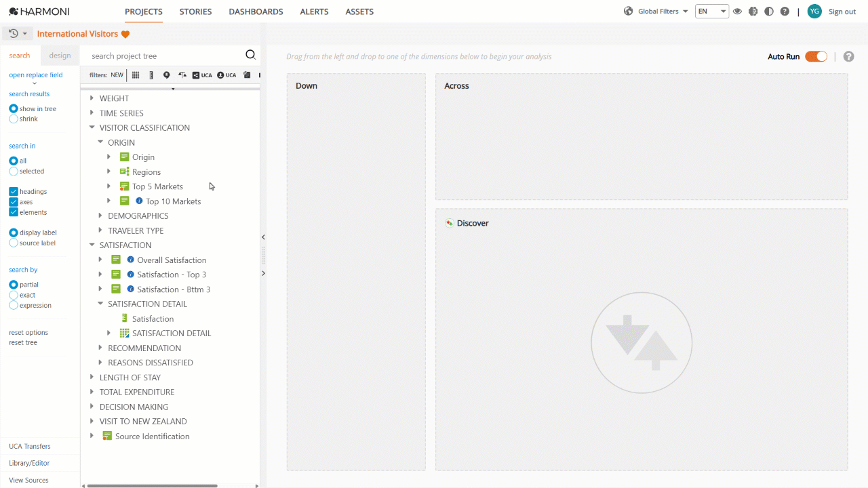Select the 'all' search-in radio
This screenshot has width=868, height=488.
tap(14, 161)
